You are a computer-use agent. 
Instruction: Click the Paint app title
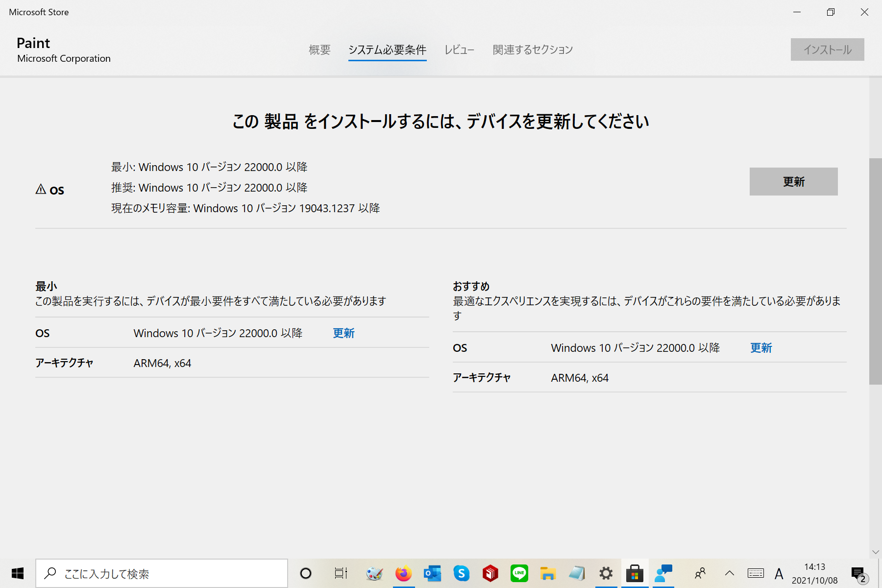pos(33,43)
